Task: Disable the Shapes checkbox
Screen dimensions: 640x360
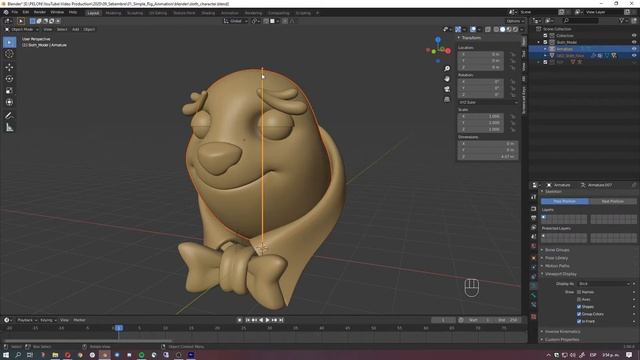Action: [x=579, y=307]
